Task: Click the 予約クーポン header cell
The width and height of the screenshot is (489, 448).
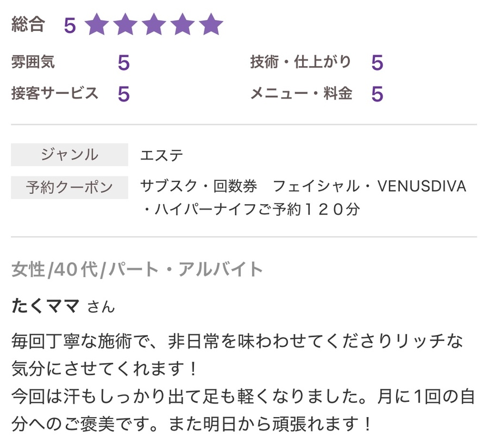Action: 70,187
